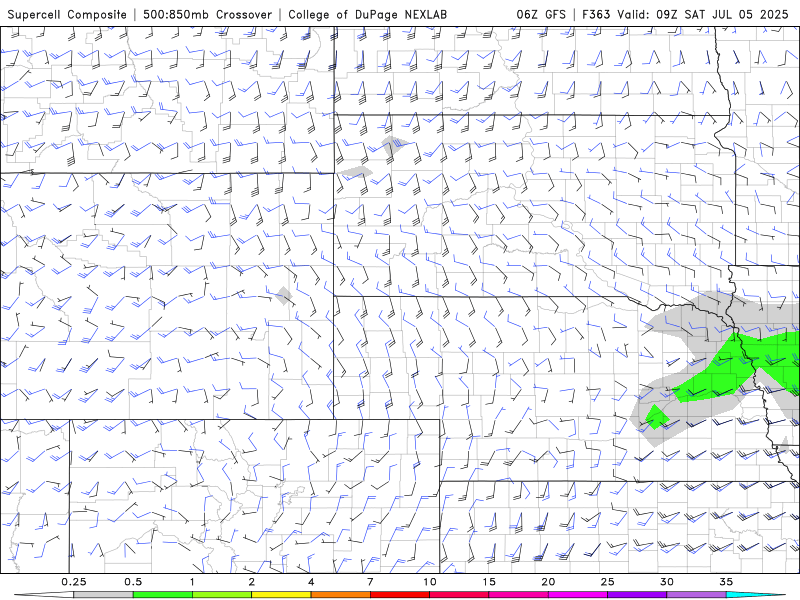
Task: Select the yellow 2–4 legend swatch
Action: [x=281, y=595]
